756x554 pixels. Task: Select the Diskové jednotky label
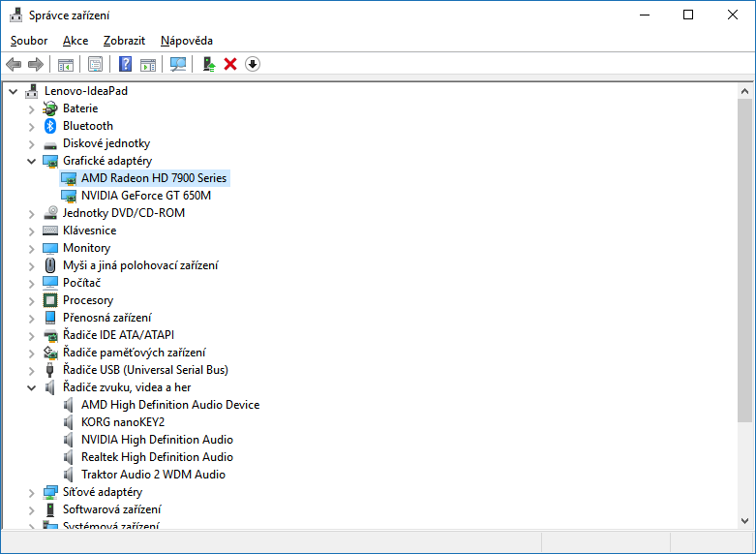pyautogui.click(x=106, y=143)
